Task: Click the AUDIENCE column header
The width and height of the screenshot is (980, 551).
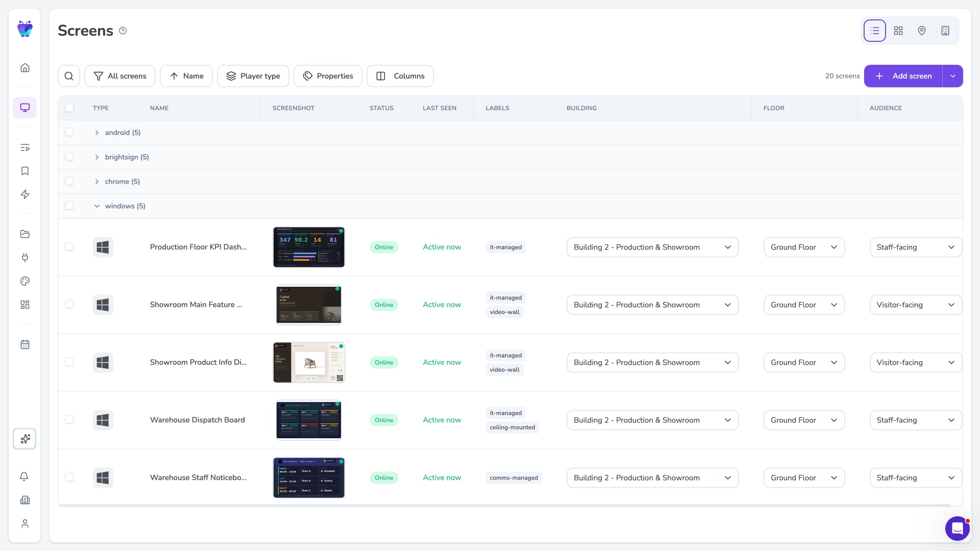Action: (886, 108)
